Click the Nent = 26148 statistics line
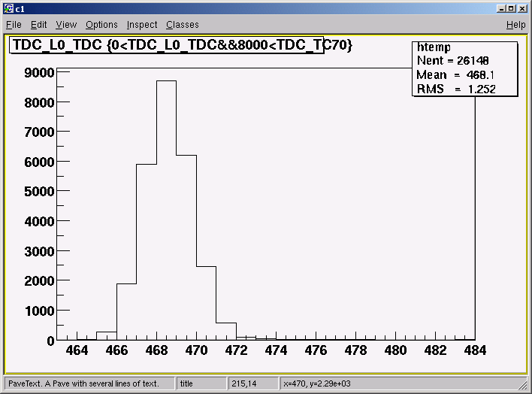This screenshot has height=394, width=532. tap(452, 60)
